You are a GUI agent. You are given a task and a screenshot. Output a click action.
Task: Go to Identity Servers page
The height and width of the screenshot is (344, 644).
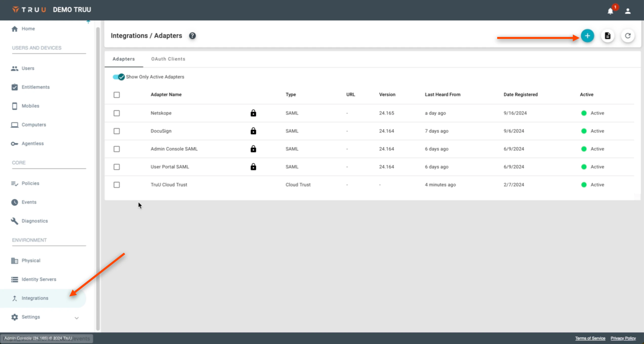pyautogui.click(x=39, y=279)
